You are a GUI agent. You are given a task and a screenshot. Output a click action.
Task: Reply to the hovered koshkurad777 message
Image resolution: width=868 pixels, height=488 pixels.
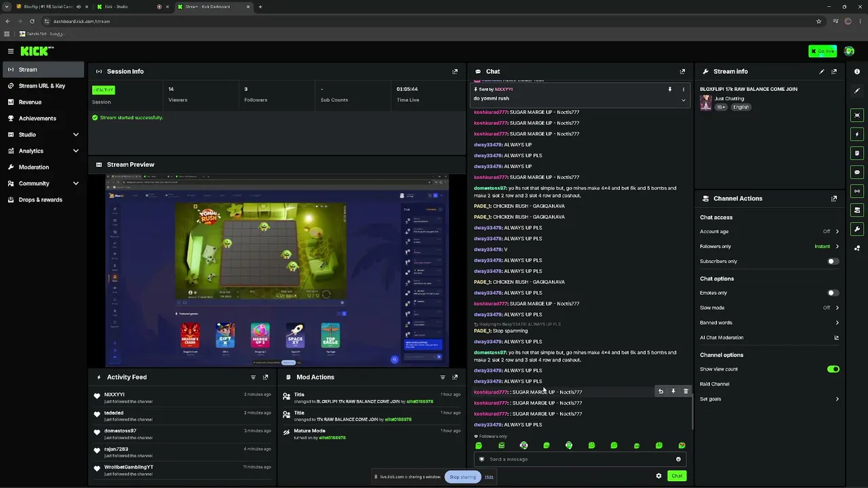coord(660,391)
